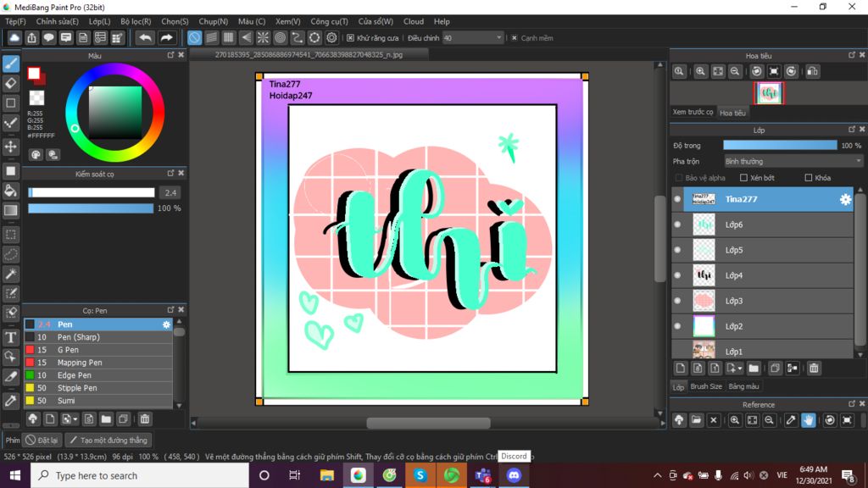868x488 pixels.
Task: Select the hand tool in Reference panel
Action: coord(808,420)
